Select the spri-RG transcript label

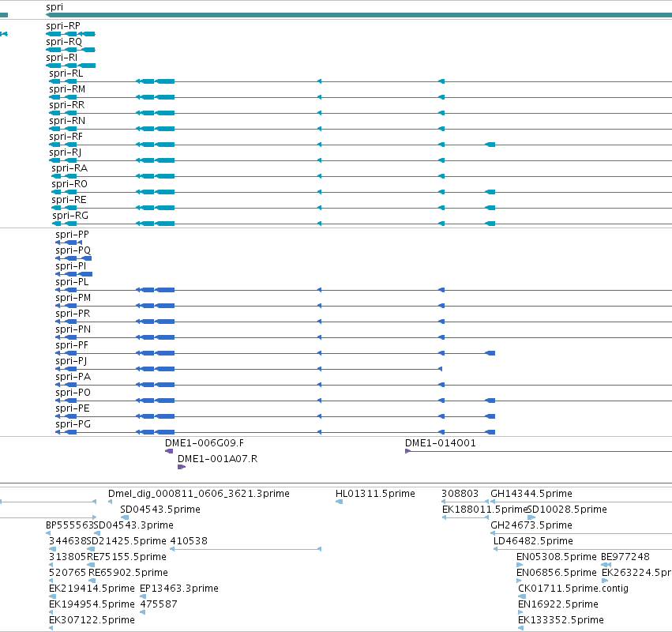(70, 216)
